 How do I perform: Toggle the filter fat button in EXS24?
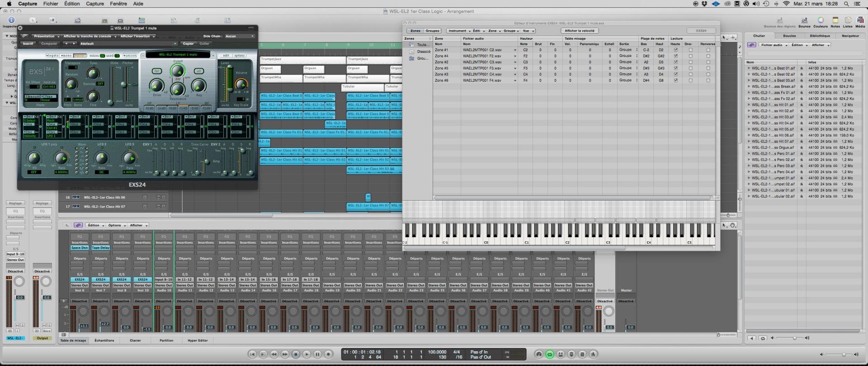[x=156, y=71]
